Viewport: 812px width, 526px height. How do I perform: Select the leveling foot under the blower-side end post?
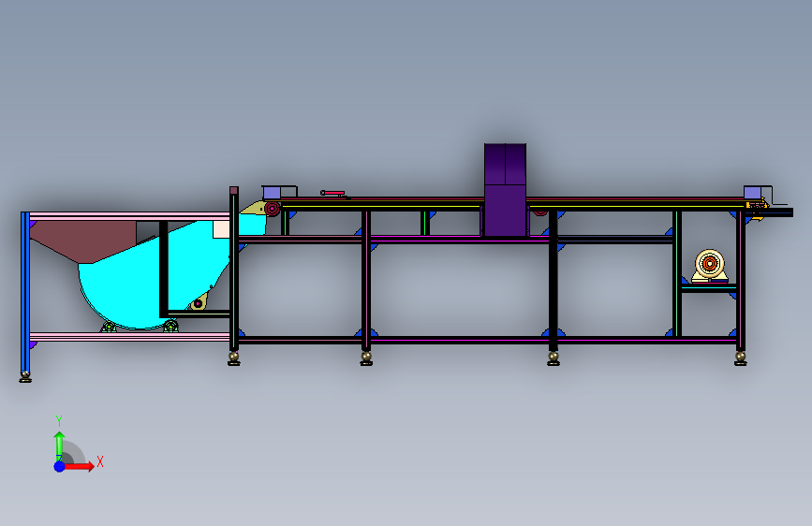(x=741, y=358)
